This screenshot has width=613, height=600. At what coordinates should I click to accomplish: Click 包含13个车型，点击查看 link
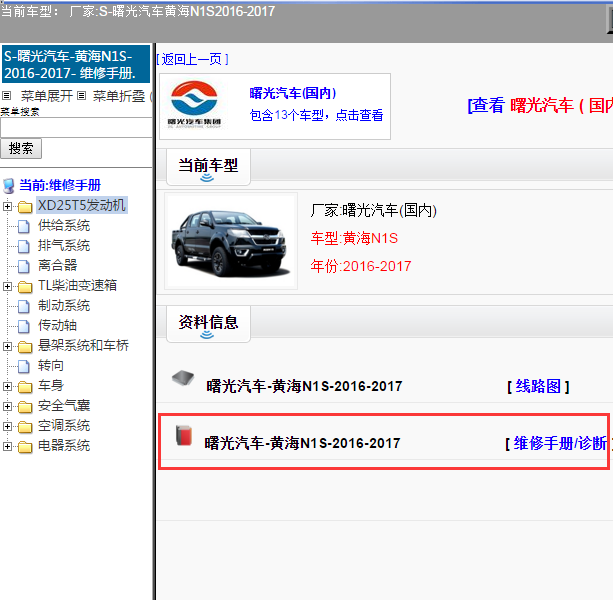[316, 115]
